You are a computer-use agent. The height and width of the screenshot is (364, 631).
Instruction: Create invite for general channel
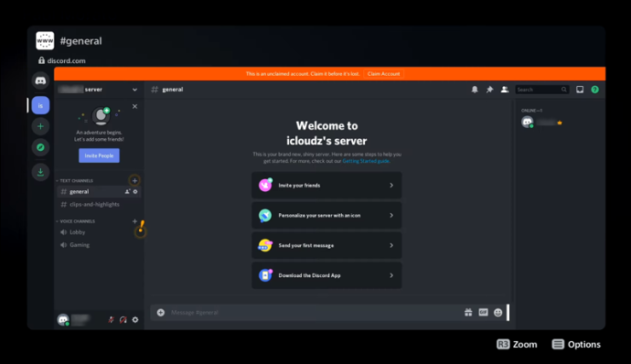(127, 192)
